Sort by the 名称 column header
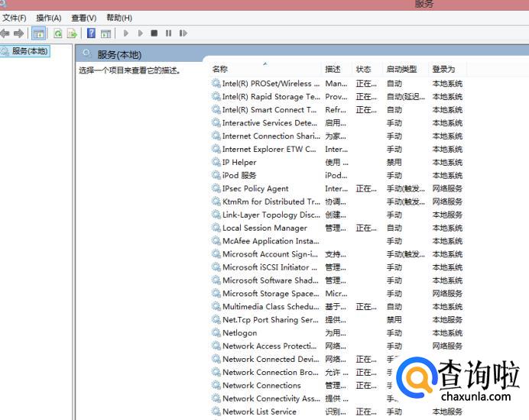529x420 pixels. click(x=220, y=69)
